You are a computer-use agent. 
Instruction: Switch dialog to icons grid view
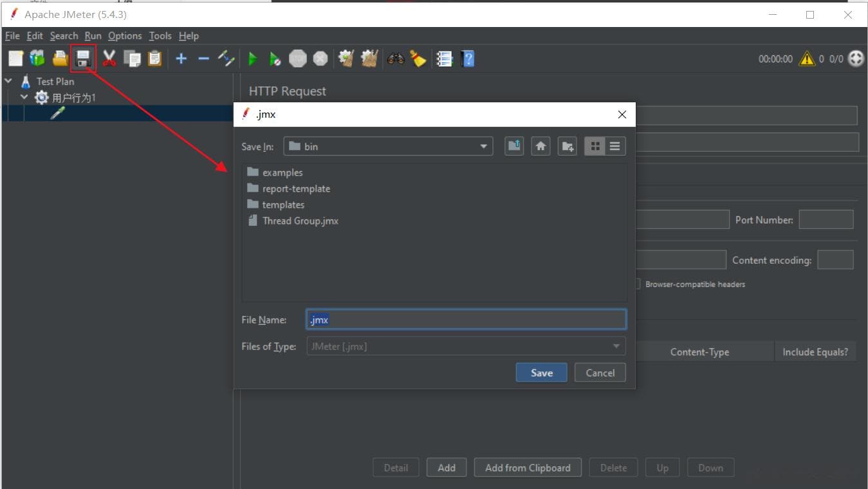[595, 147]
